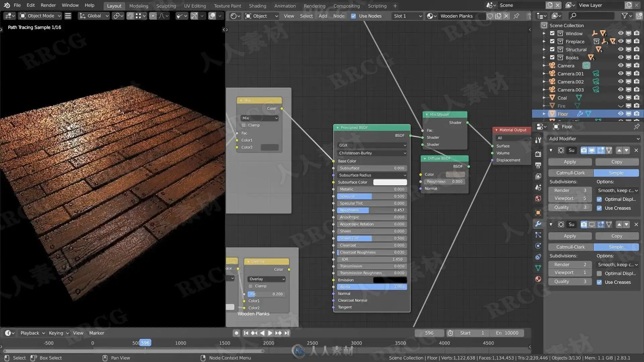The width and height of the screenshot is (644, 362).
Task: Open the Material properties tab icon
Action: 538,279
